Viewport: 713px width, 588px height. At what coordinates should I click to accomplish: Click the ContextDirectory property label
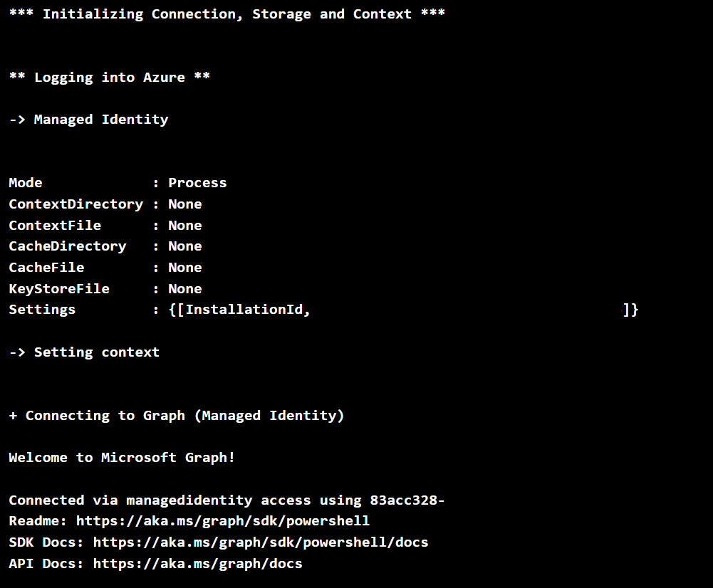point(76,204)
